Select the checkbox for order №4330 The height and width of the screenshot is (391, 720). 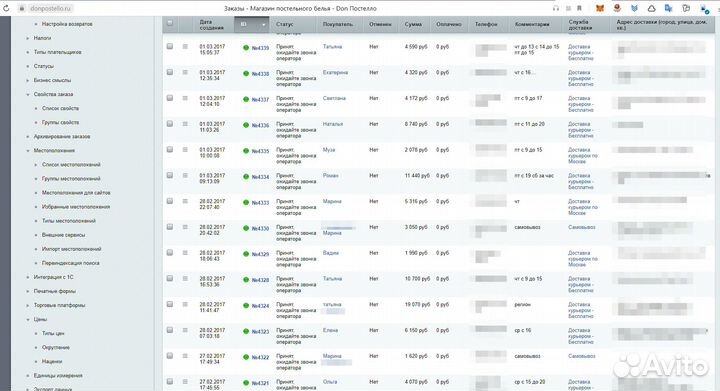[x=170, y=227]
